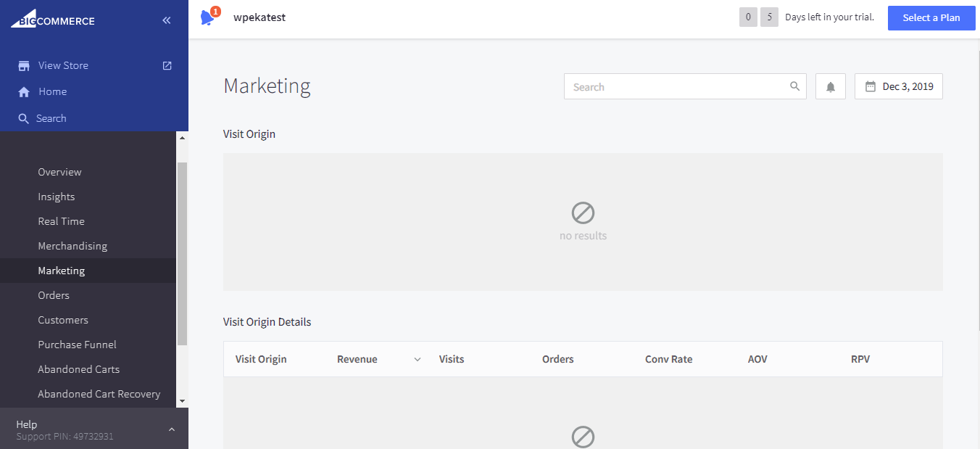Click the calendar icon inside the date selector
This screenshot has height=449, width=980.
click(870, 86)
